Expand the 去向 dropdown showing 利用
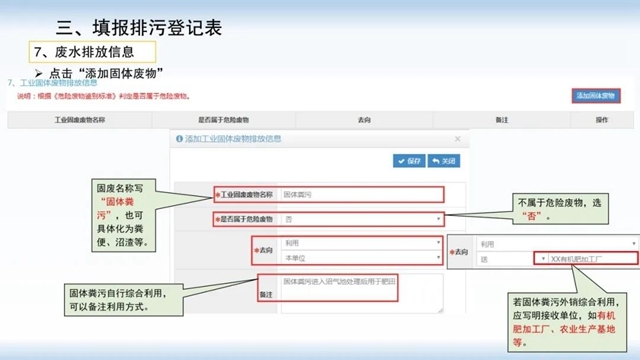640x360 pixels. tap(362, 243)
